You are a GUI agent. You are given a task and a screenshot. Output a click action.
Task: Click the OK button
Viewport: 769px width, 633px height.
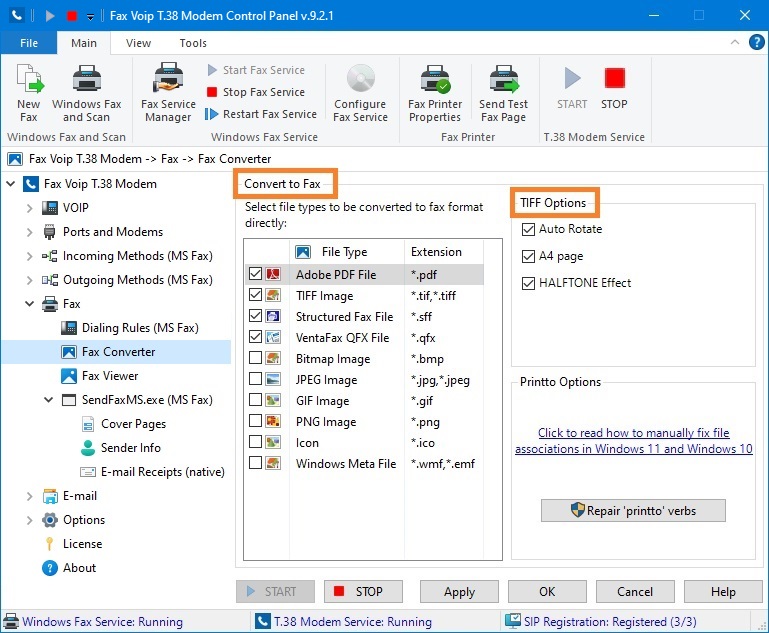coord(547,592)
